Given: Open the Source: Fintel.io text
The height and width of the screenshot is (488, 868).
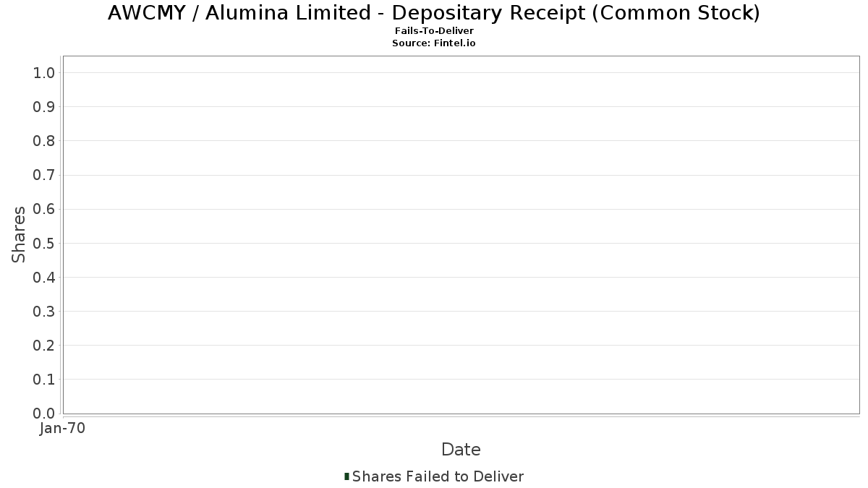Looking at the screenshot, I should point(434,43).
